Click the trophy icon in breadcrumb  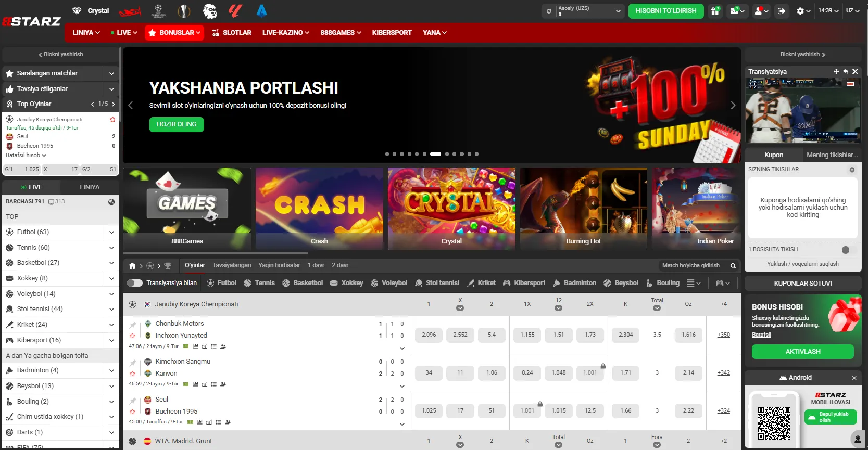pos(168,266)
